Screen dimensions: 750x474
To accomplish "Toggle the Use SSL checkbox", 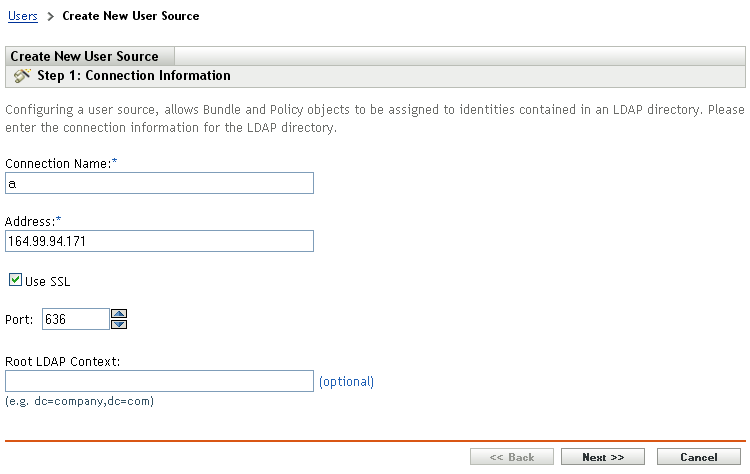I will (15, 281).
